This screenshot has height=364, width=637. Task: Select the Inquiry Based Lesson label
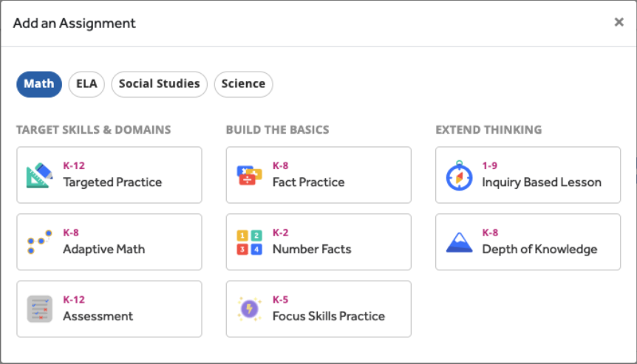pyautogui.click(x=542, y=182)
